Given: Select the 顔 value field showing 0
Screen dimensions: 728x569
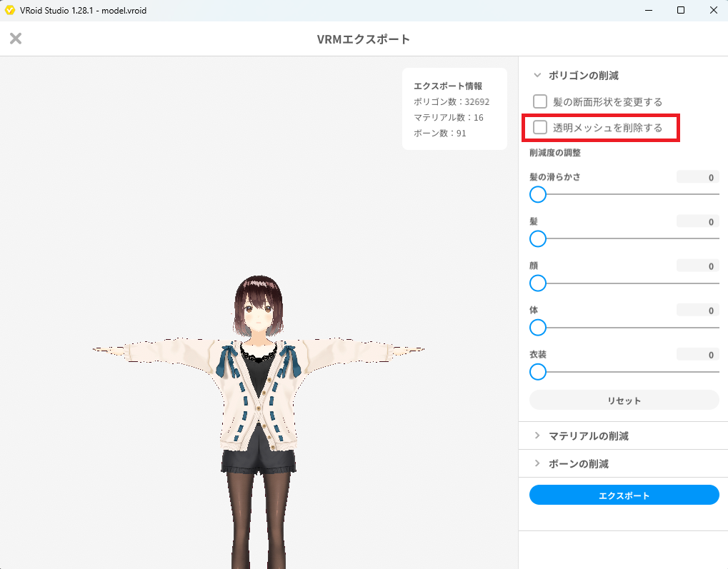Looking at the screenshot, I should [x=697, y=266].
